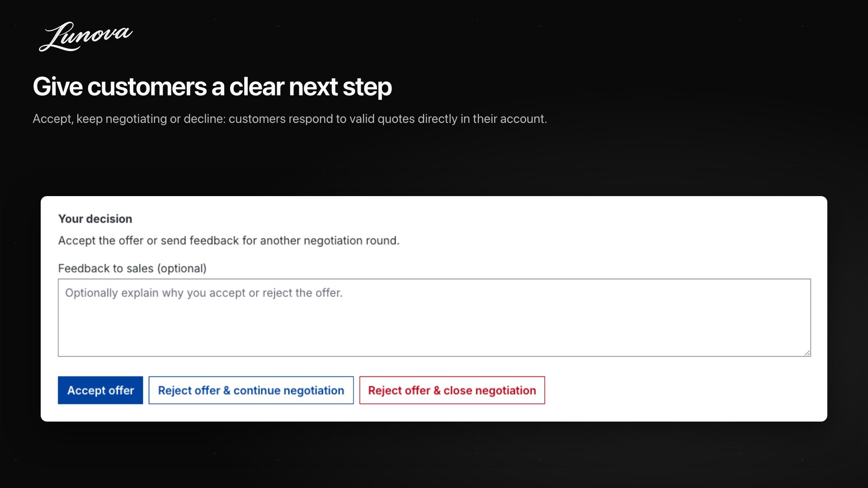Click the word 'Lunova' in the top-left branding
The height and width of the screenshot is (488, 868).
point(86,36)
